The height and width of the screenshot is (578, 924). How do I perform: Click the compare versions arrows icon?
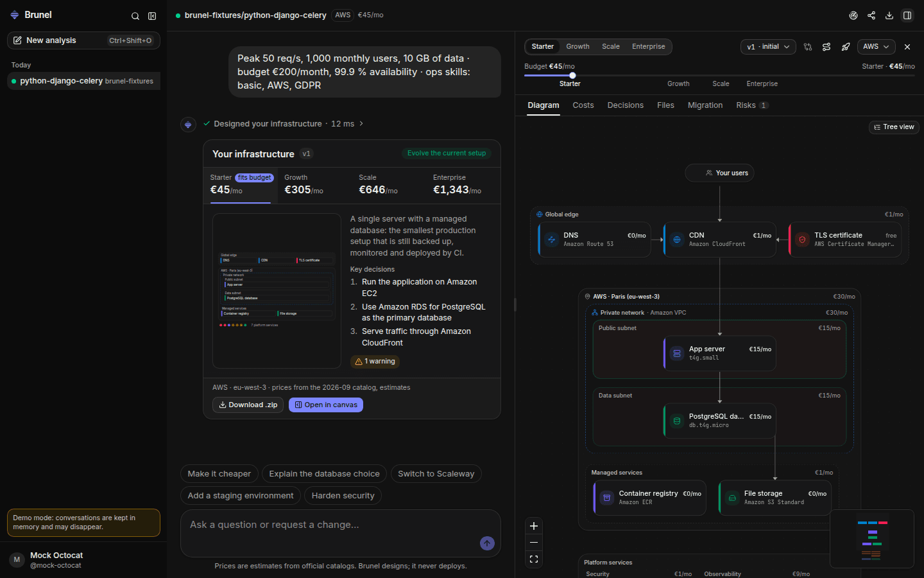coord(808,47)
